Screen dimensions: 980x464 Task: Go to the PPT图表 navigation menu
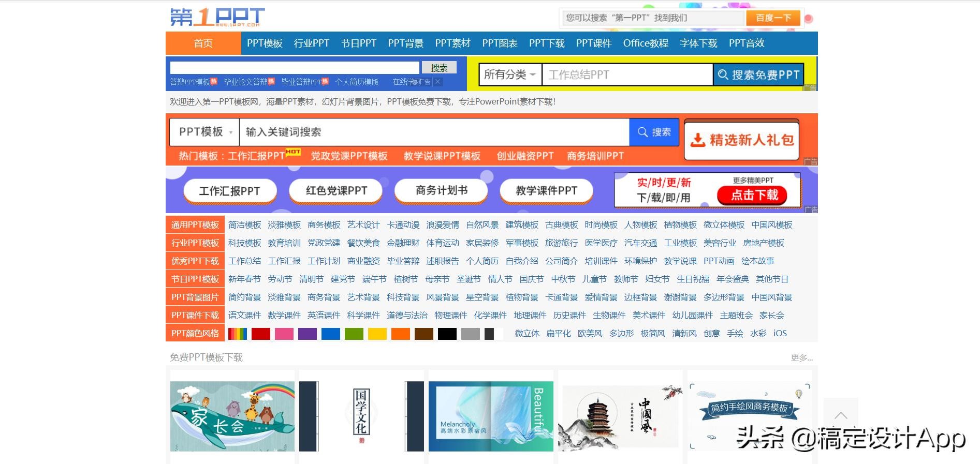click(500, 43)
